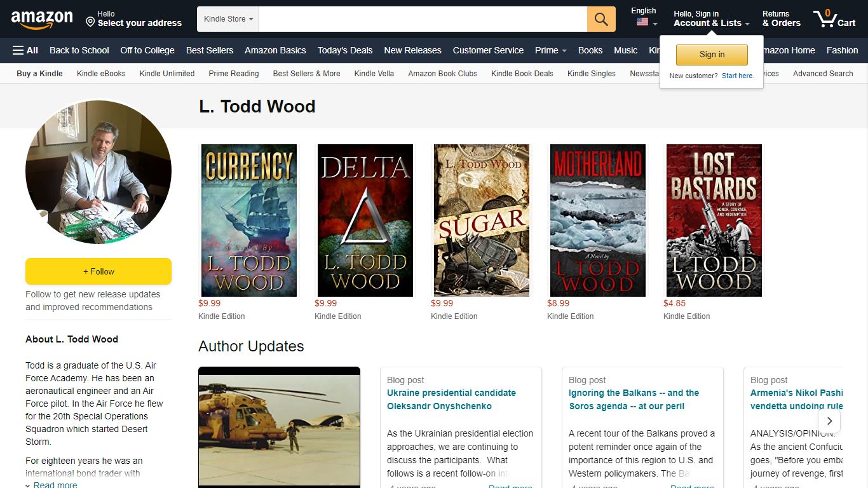Open the Amazon Home nav item
The image size is (868, 488).
pyautogui.click(x=788, y=50)
